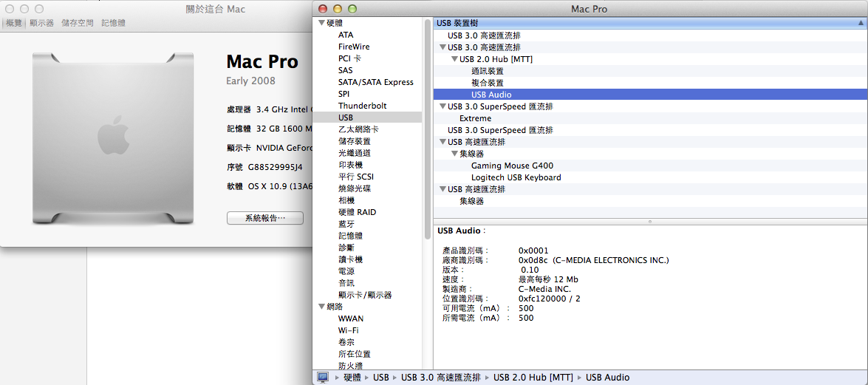
Task: Collapse the second USB 3.0 高速匯流排 node
Action: [442, 47]
